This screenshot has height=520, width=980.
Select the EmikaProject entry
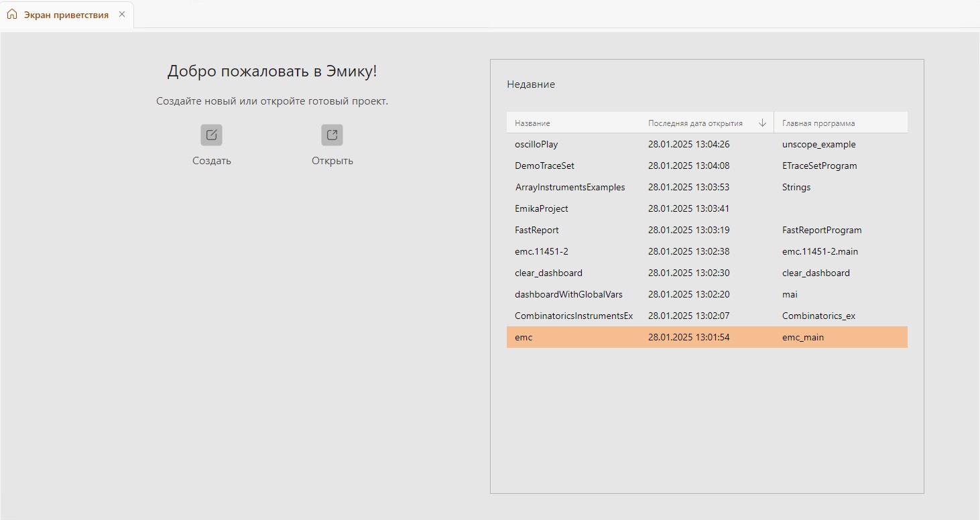tap(542, 208)
